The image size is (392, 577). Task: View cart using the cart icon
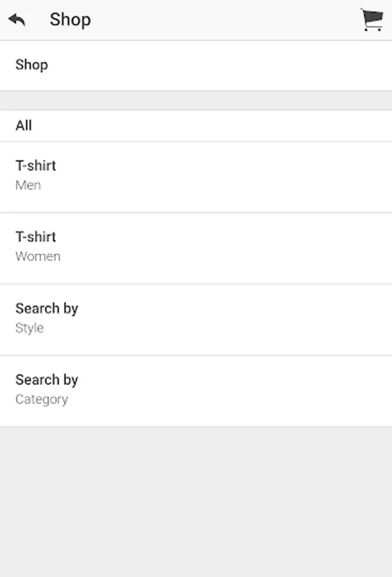(372, 20)
